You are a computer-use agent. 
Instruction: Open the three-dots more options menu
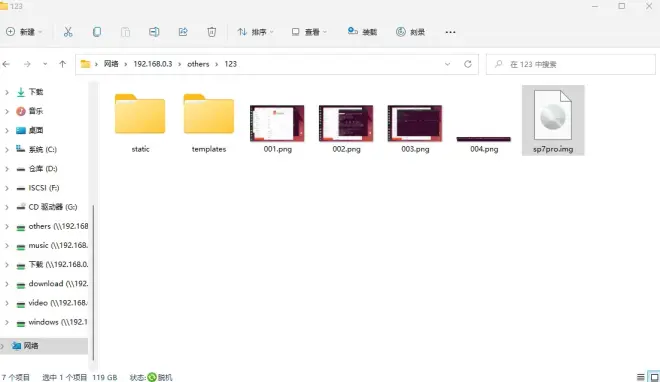450,32
